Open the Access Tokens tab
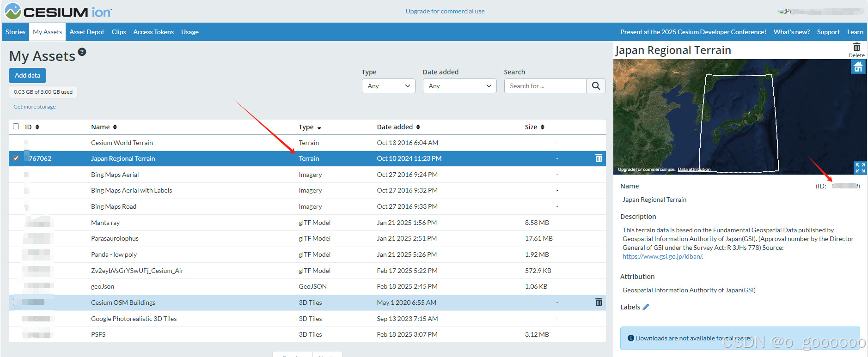Screen dimensions: 868x357 (153, 32)
